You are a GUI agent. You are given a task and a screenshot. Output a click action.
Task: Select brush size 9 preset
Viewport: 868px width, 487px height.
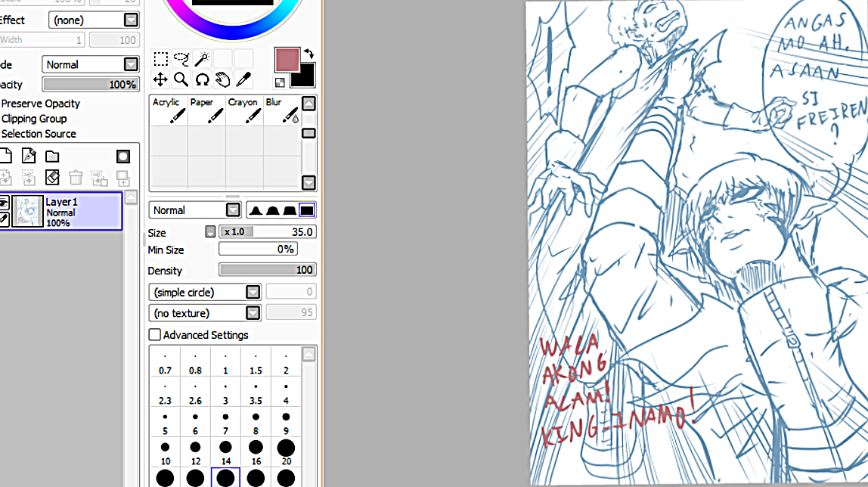coord(286,424)
